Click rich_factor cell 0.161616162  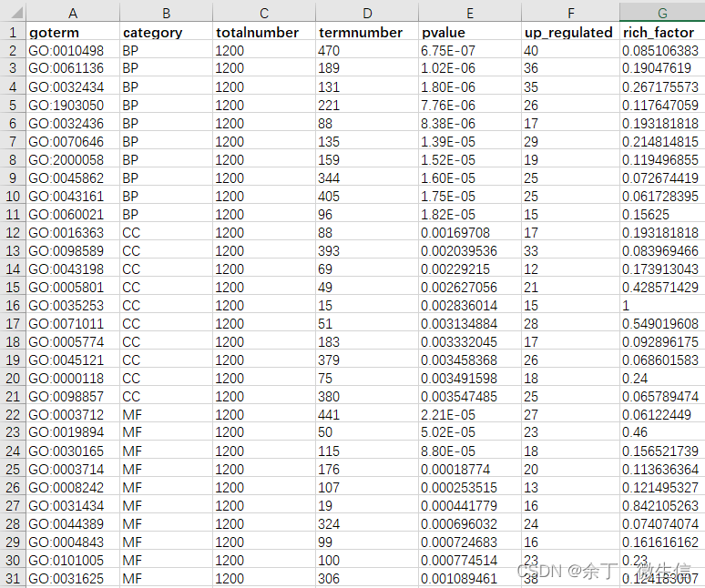click(662, 542)
